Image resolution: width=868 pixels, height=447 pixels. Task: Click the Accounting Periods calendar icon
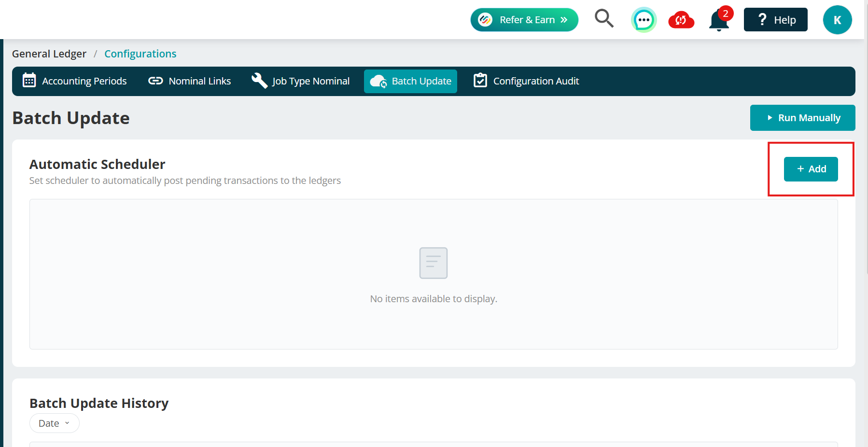(x=29, y=81)
